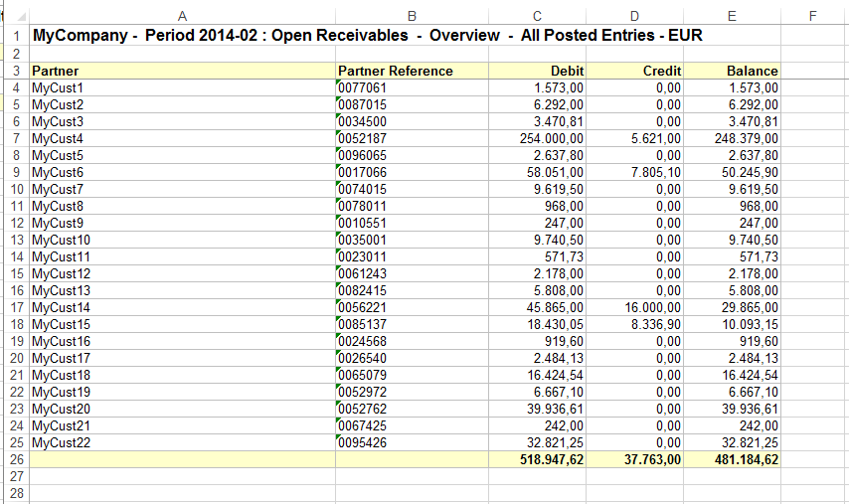This screenshot has width=849, height=504.
Task: Click row 26 header for totals row
Action: point(15,459)
